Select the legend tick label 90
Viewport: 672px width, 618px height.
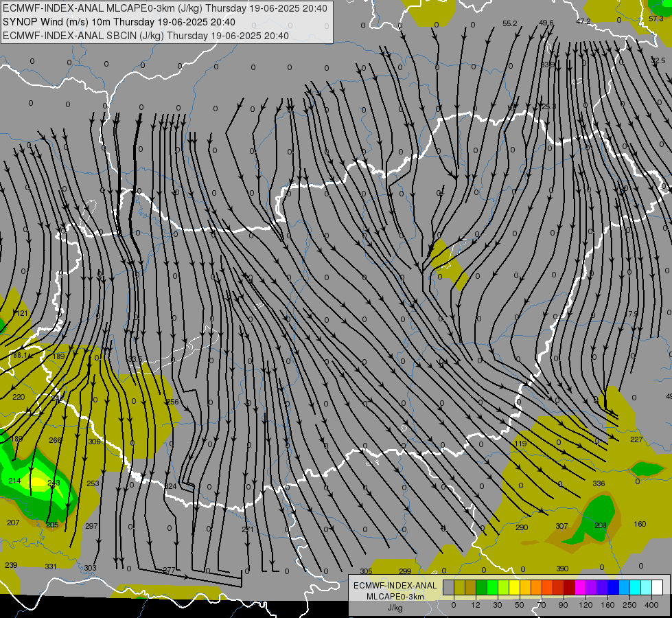563,605
